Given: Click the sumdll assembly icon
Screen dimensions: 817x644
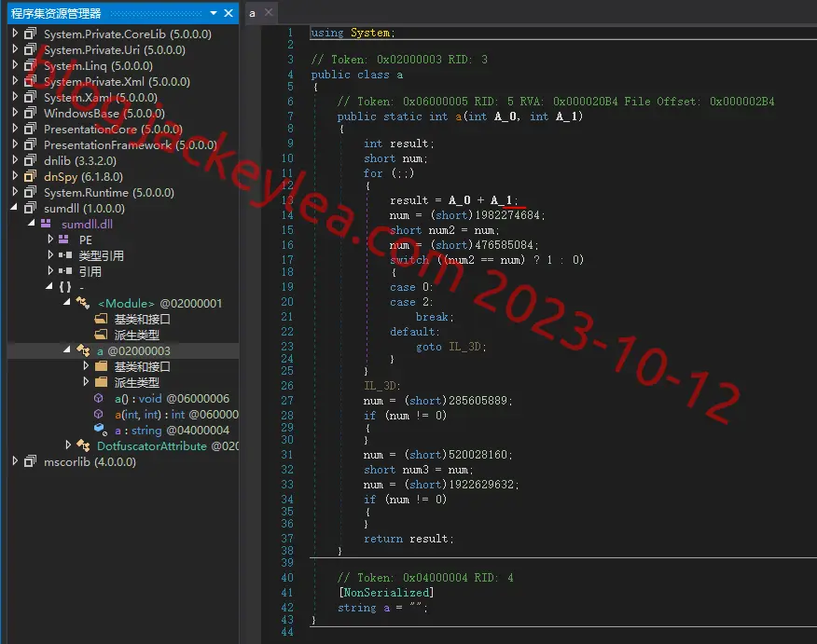Looking at the screenshot, I should click(30, 208).
